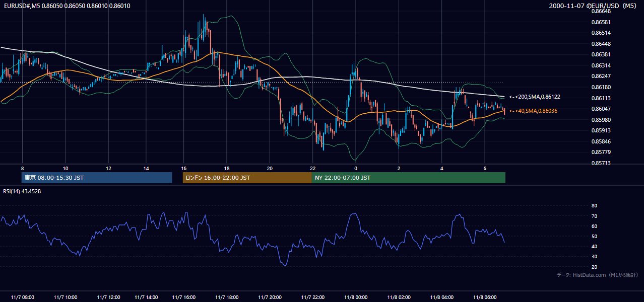
Task: Click the 11/7 14:00 bottom time label
Action: (146, 297)
